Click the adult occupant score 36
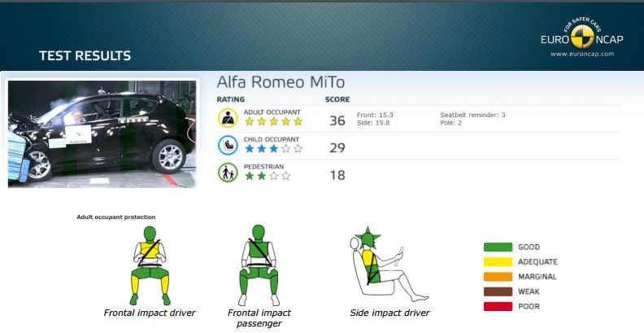The height and width of the screenshot is (333, 644). pos(337,120)
